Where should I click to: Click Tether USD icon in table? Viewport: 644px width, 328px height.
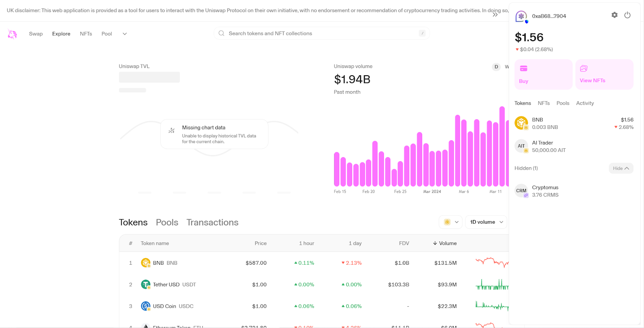click(x=146, y=284)
